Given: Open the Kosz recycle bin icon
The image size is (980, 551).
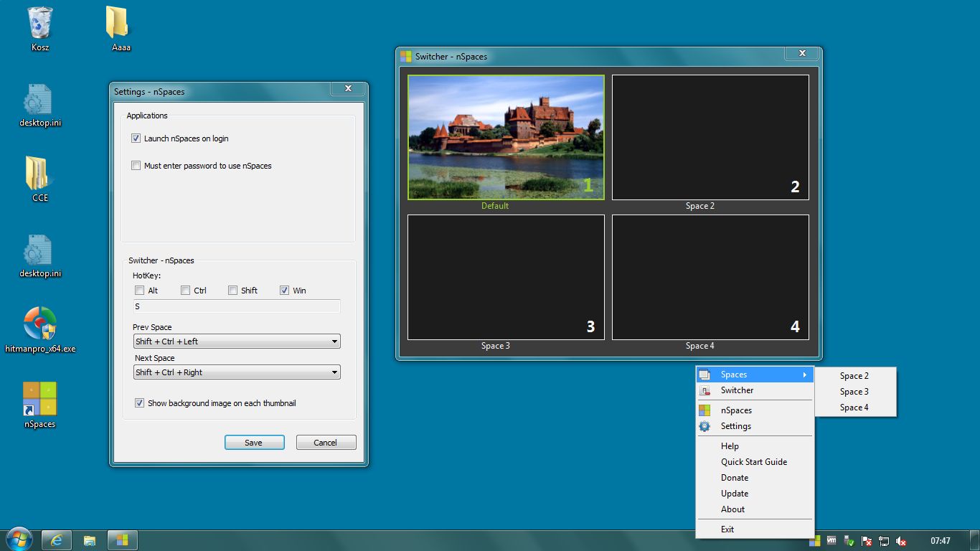Looking at the screenshot, I should click(x=40, y=24).
